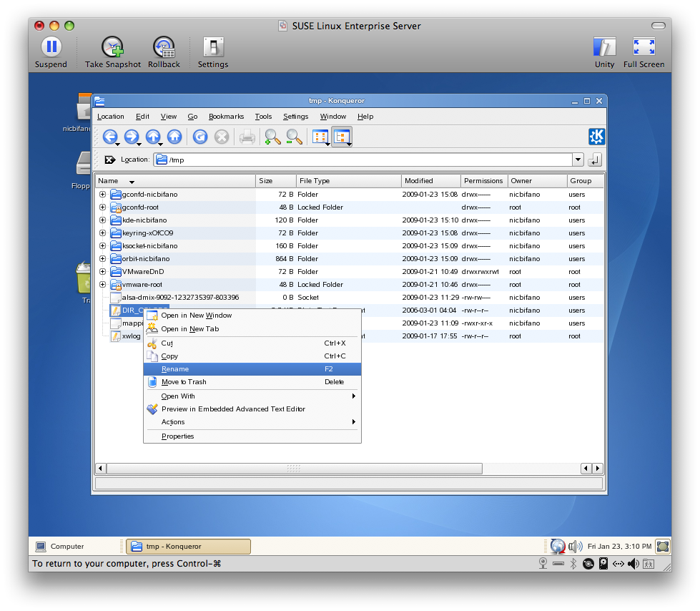The height and width of the screenshot is (611, 700).
Task: Click the hard disk icon in VM status bar
Action: [603, 564]
